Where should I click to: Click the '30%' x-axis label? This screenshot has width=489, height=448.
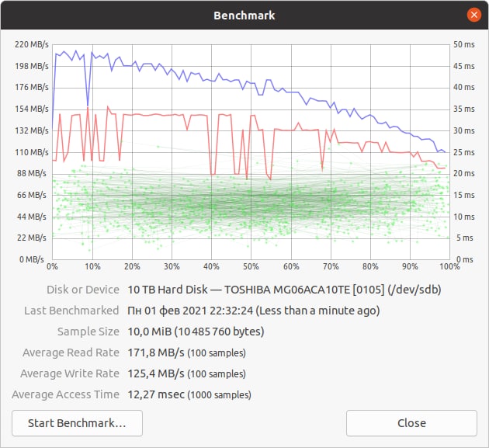click(172, 267)
